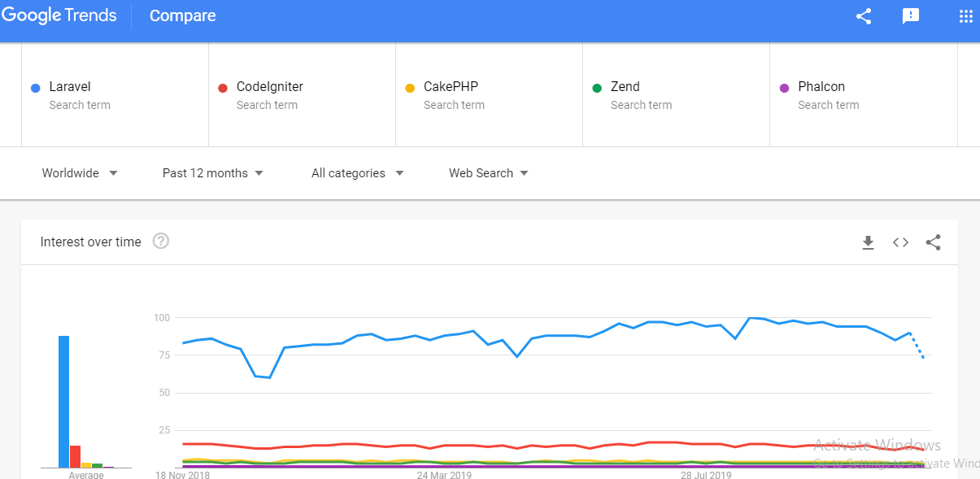The height and width of the screenshot is (479, 980).
Task: Click the blue Laravel color dot
Action: click(x=33, y=87)
